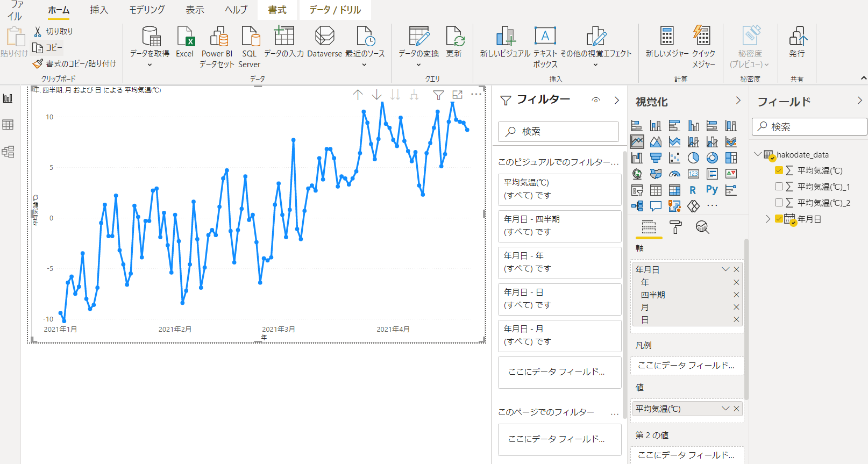
Task: Get more visuals with the ellipsis
Action: pos(712,206)
